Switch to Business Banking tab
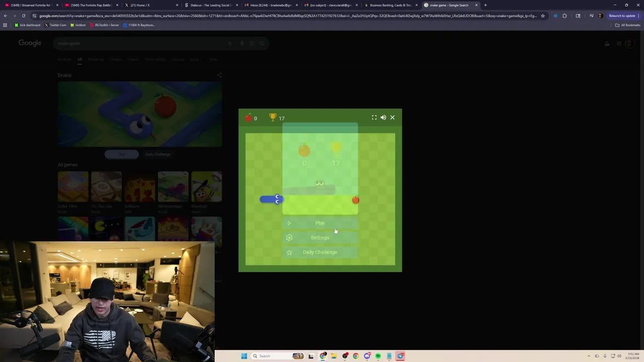This screenshot has width=644, height=362. [x=390, y=5]
